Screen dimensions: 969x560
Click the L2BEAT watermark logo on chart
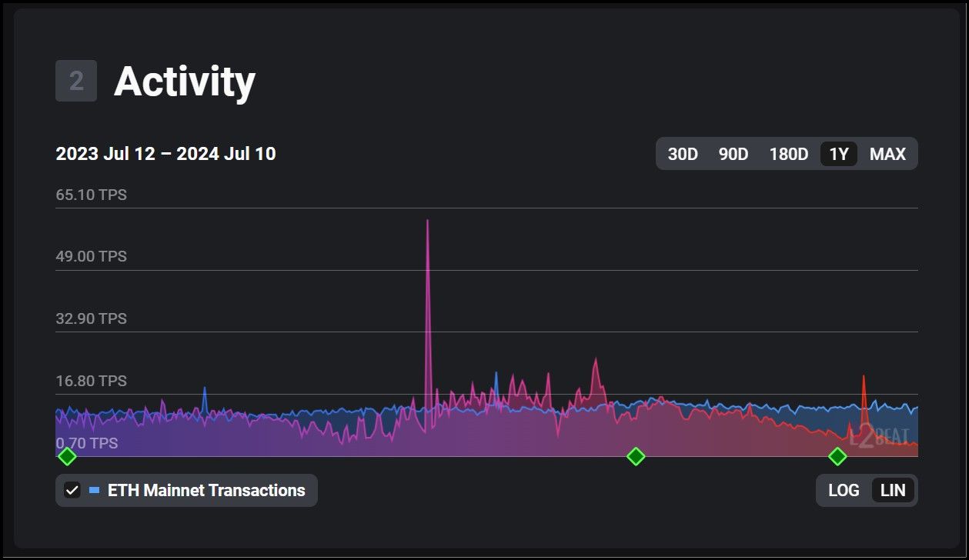[879, 437]
